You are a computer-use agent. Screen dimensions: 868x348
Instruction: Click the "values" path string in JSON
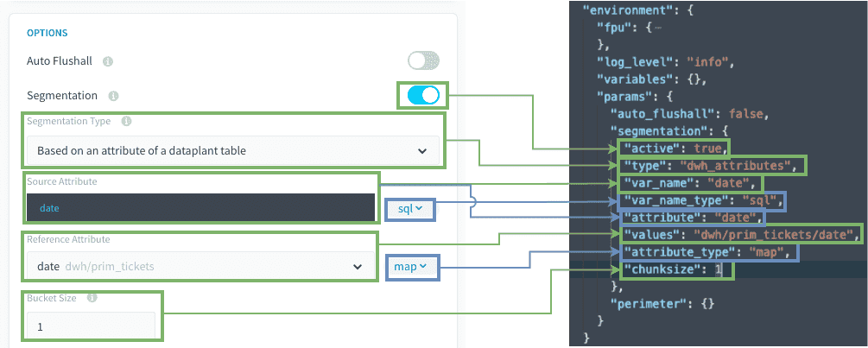click(773, 235)
